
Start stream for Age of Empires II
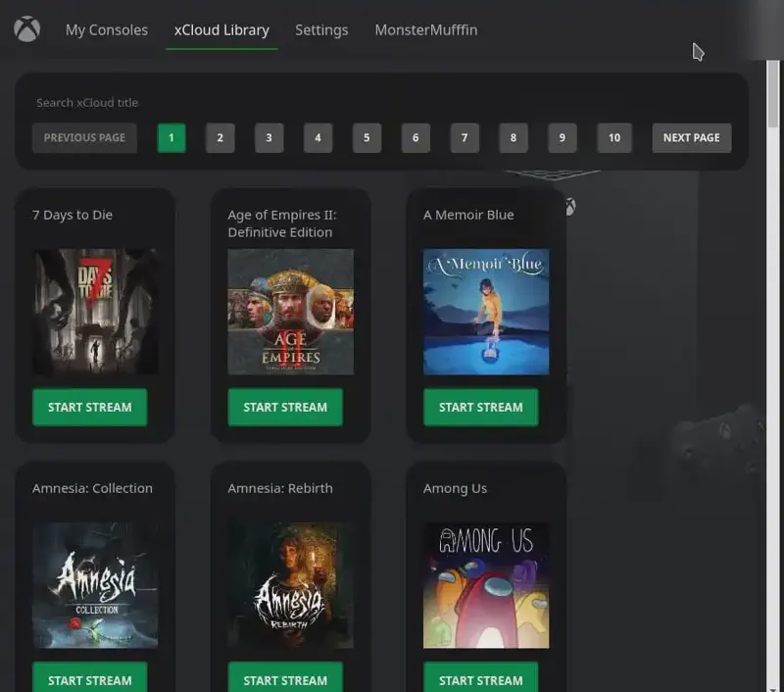coord(285,407)
